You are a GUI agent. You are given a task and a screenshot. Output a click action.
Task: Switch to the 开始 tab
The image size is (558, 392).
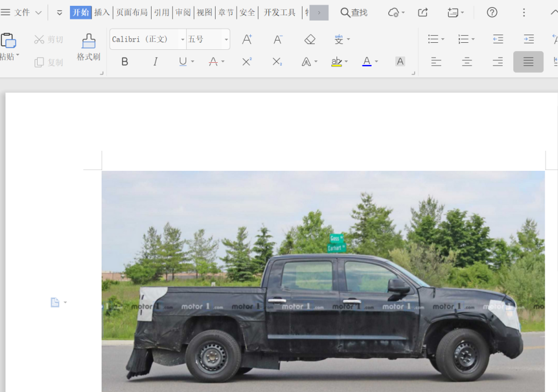pyautogui.click(x=80, y=12)
